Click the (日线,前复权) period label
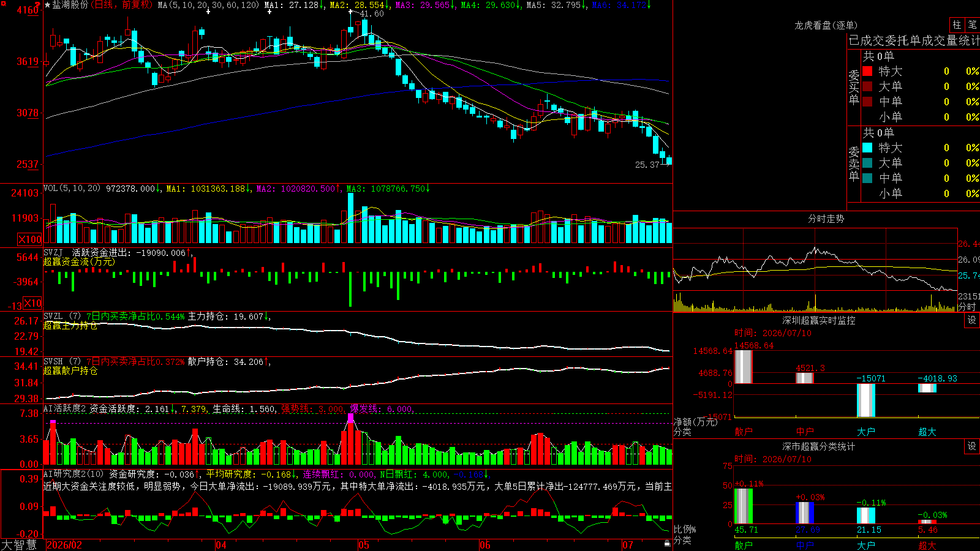The width and height of the screenshot is (980, 551). click(121, 5)
